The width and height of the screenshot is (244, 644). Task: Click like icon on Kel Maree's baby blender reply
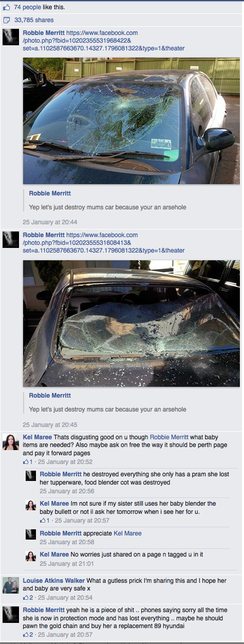(x=43, y=521)
